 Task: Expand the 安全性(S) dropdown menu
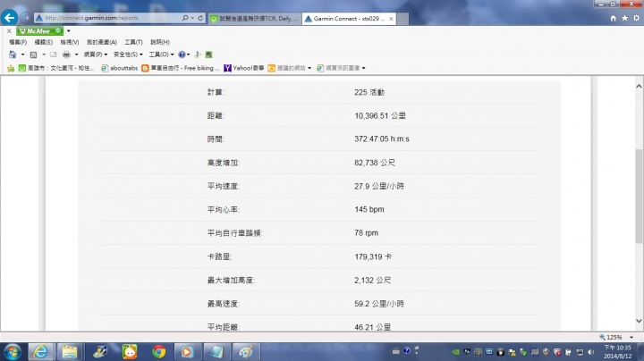[x=128, y=55]
